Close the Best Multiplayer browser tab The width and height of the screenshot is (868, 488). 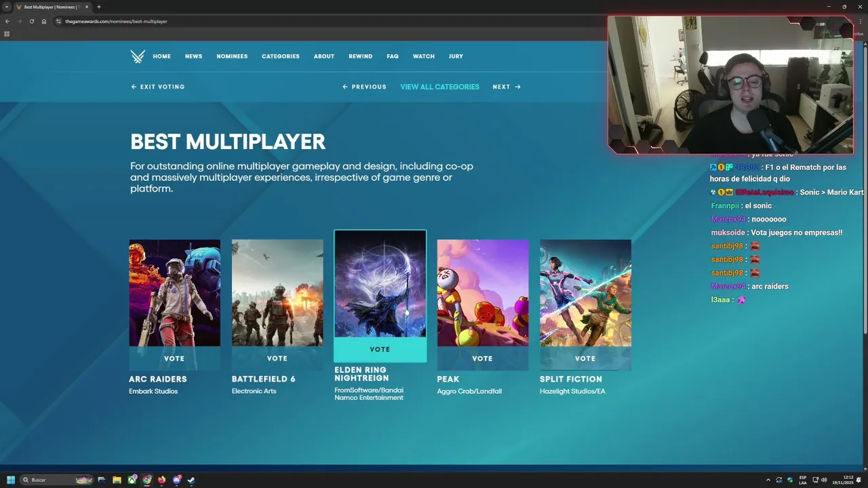[x=87, y=7]
